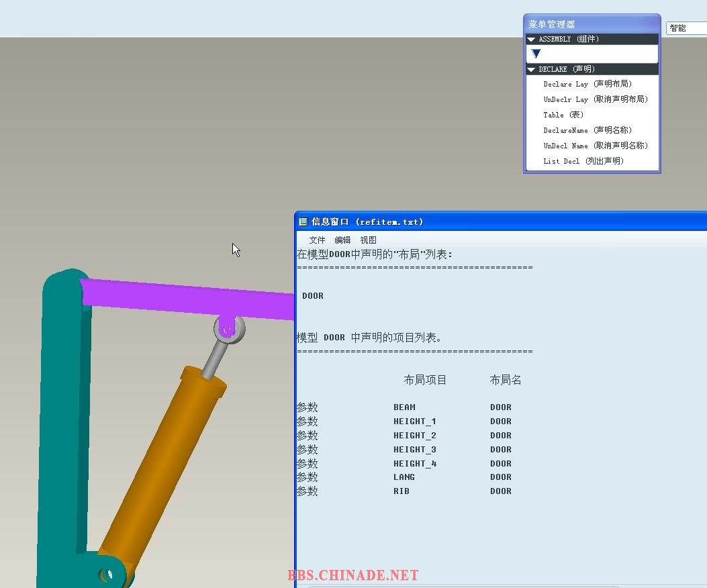The height and width of the screenshot is (588, 707).
Task: Click the RIB parameter entry
Action: [402, 491]
